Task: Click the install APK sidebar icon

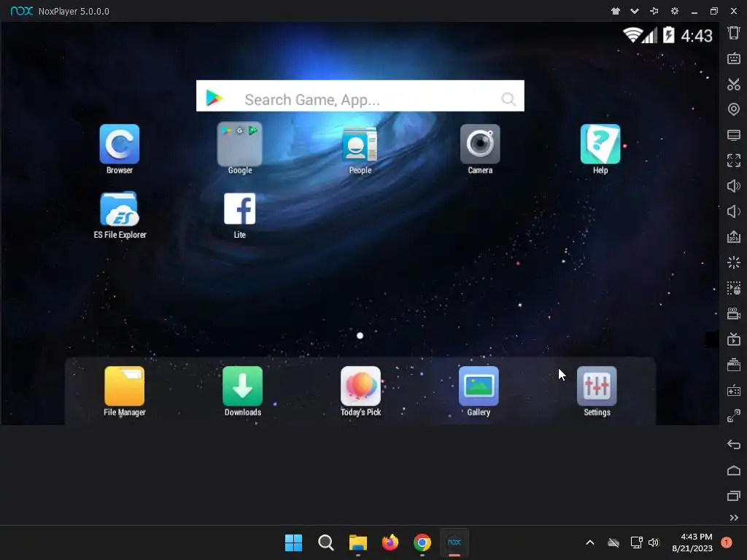Action: pos(734,237)
